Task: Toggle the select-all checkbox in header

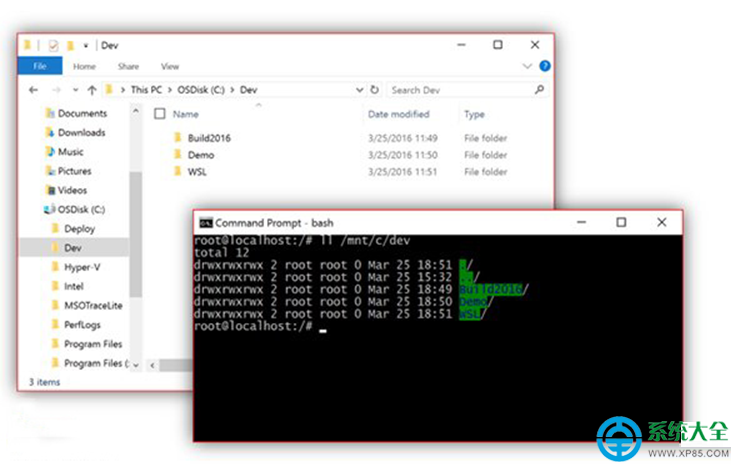Action: pyautogui.click(x=159, y=114)
